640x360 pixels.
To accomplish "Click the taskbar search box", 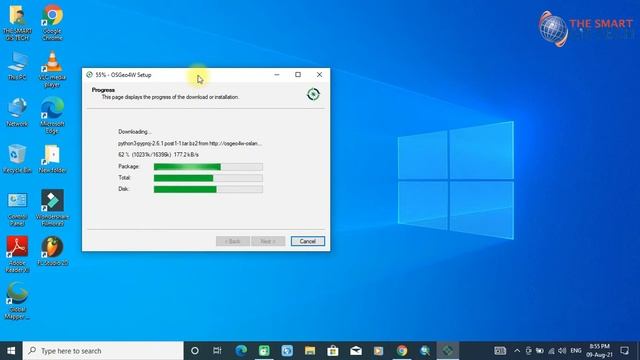I will click(x=103, y=351).
